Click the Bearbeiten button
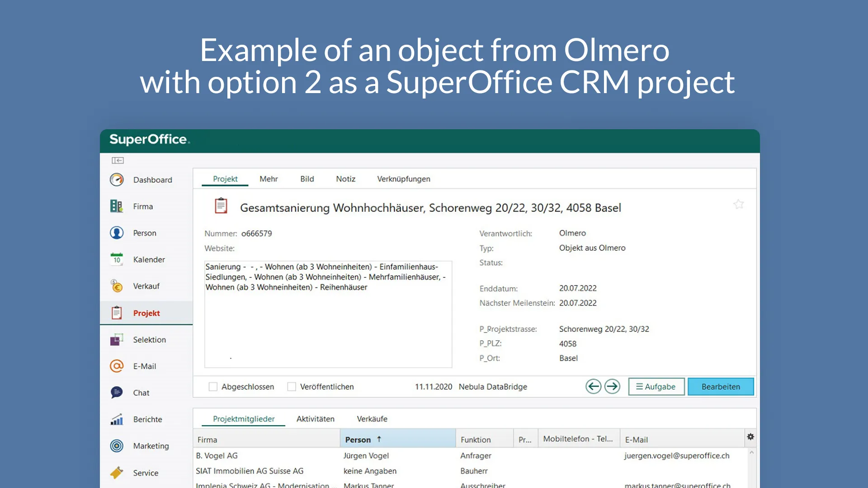The width and height of the screenshot is (868, 488). point(721,387)
